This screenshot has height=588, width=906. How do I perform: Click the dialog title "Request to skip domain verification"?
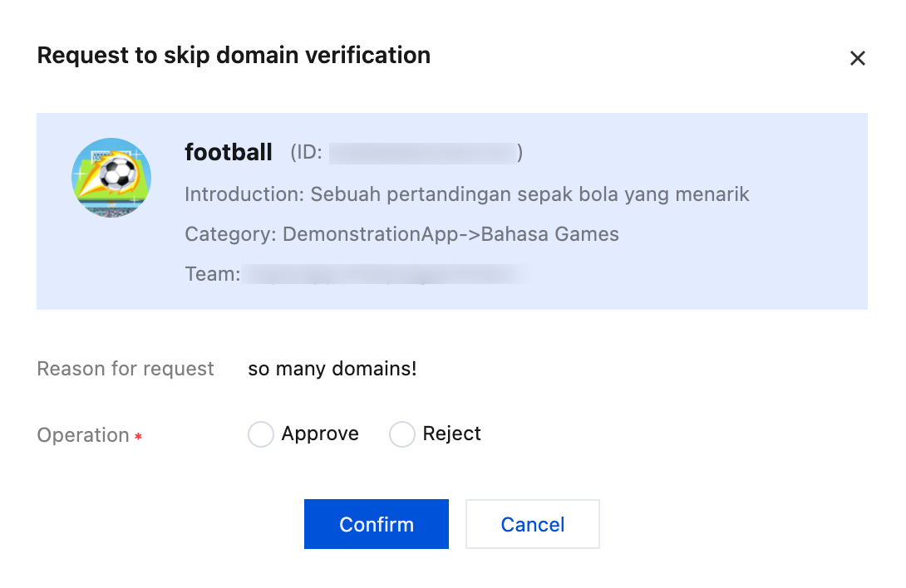tap(234, 56)
